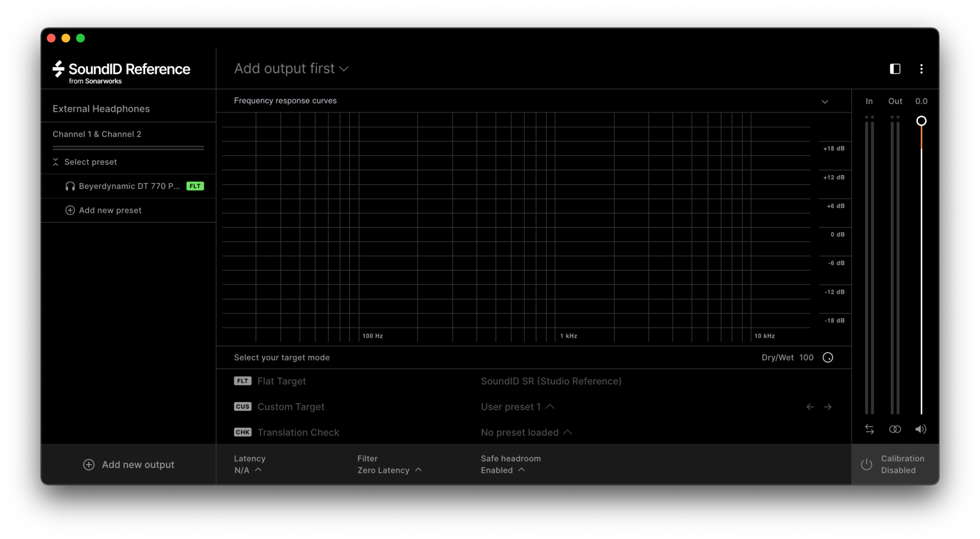Screen dimensions: 980x539
Task: Open the three-dot more options menu
Action: click(921, 69)
